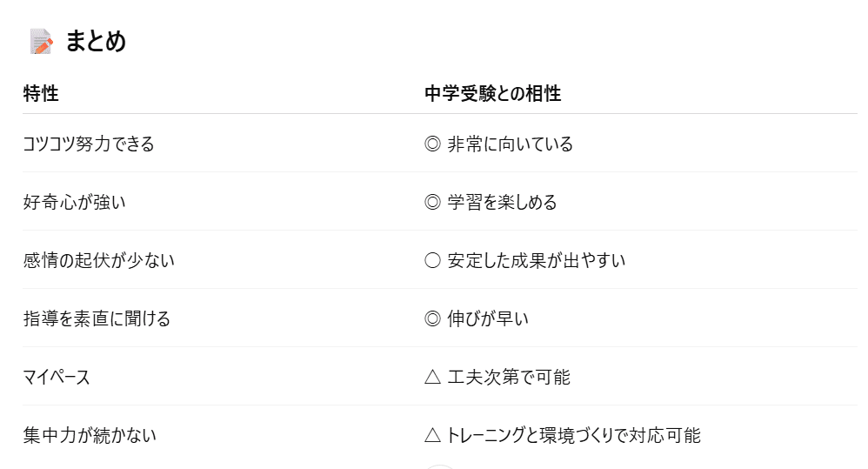Click the double circle icon before 非常に向いている
868x469 pixels.
click(x=432, y=144)
